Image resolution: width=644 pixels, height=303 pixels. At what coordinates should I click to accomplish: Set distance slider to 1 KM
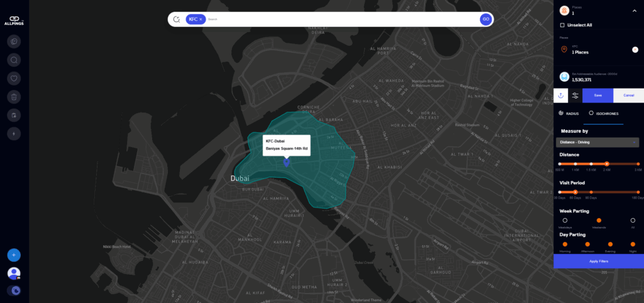click(575, 164)
